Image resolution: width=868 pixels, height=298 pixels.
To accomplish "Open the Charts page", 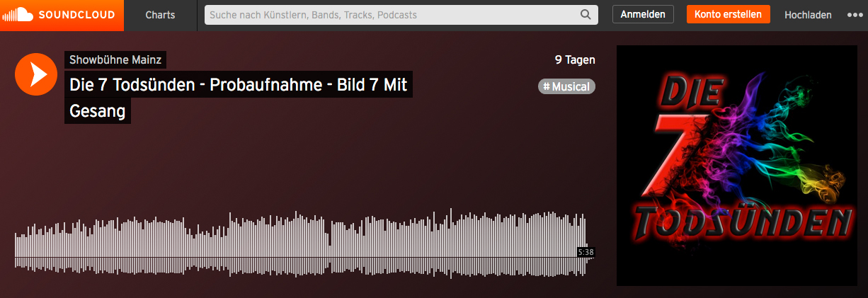I will pyautogui.click(x=160, y=15).
